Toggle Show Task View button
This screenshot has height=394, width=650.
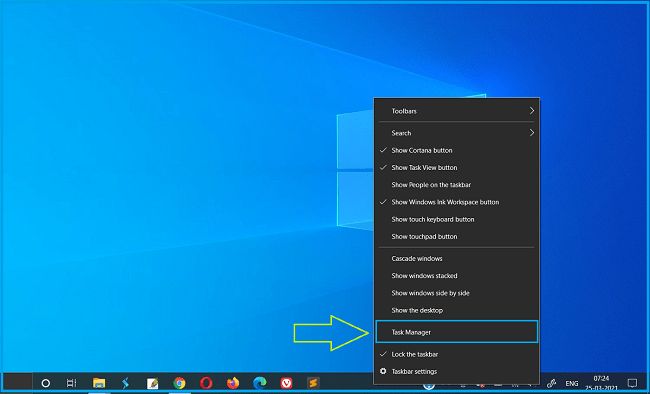pos(457,168)
